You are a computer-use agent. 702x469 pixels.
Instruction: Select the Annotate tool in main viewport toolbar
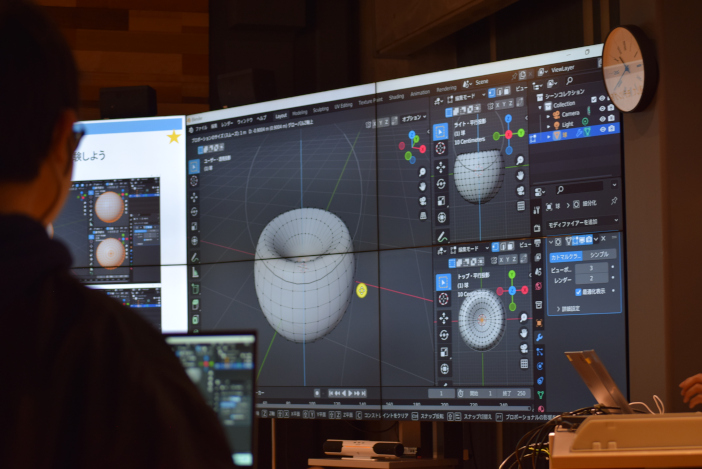coord(195,257)
